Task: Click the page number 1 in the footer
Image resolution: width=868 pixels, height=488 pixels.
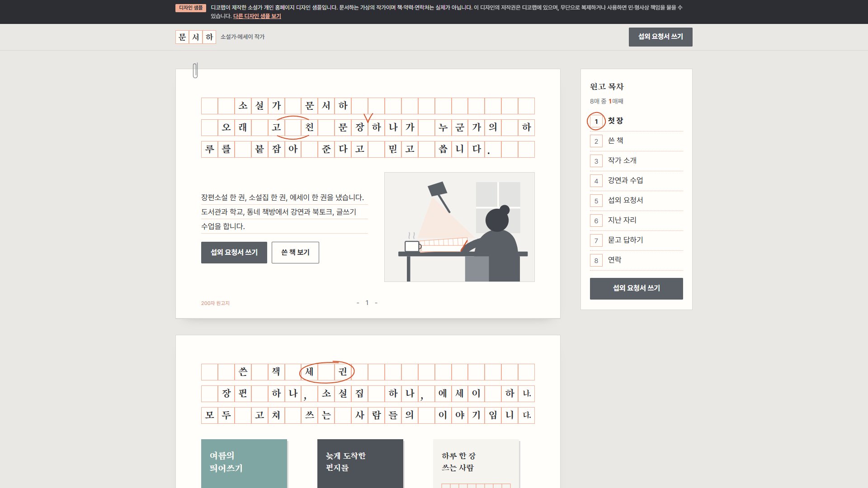Action: 367,303
